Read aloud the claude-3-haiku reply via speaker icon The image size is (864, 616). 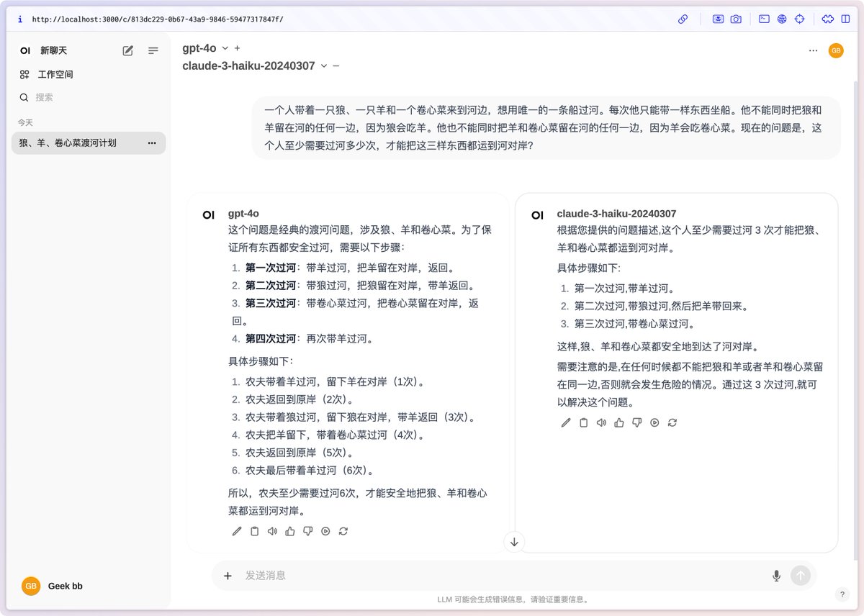point(601,422)
